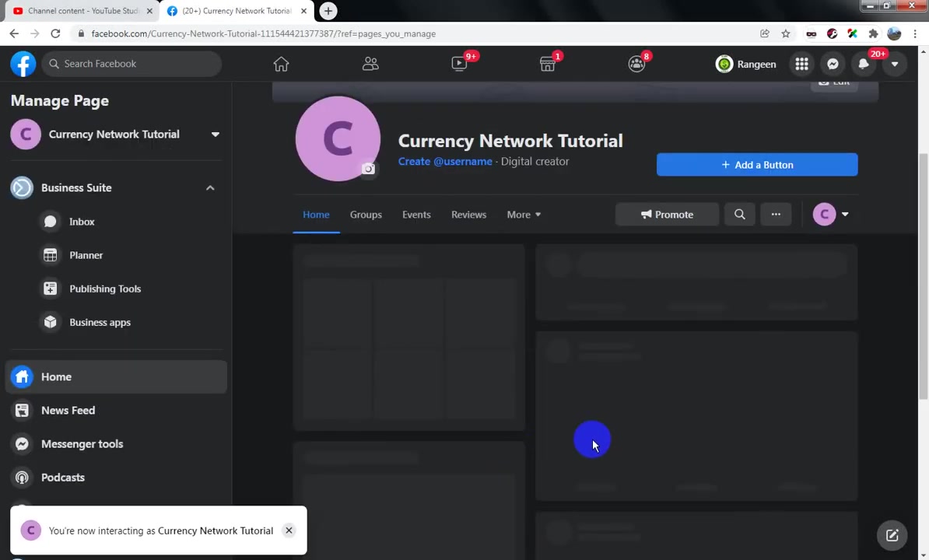The image size is (929, 560).
Task: Click the camera icon on profile picture
Action: (x=369, y=169)
